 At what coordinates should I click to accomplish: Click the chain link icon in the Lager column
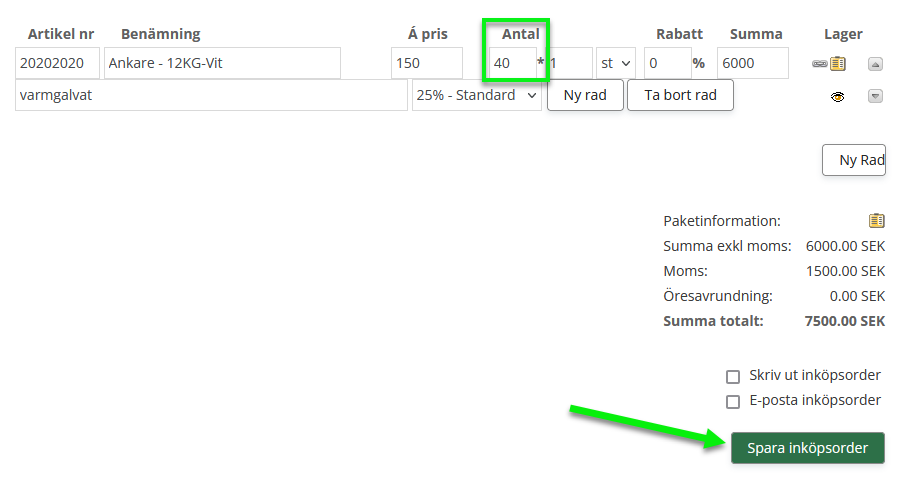(x=820, y=63)
